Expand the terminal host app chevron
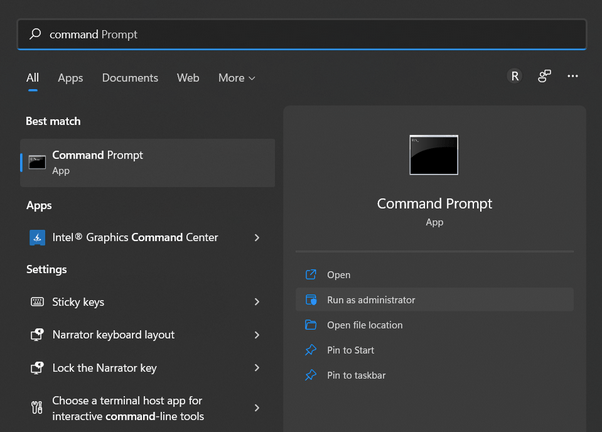602x433 pixels. coord(257,408)
